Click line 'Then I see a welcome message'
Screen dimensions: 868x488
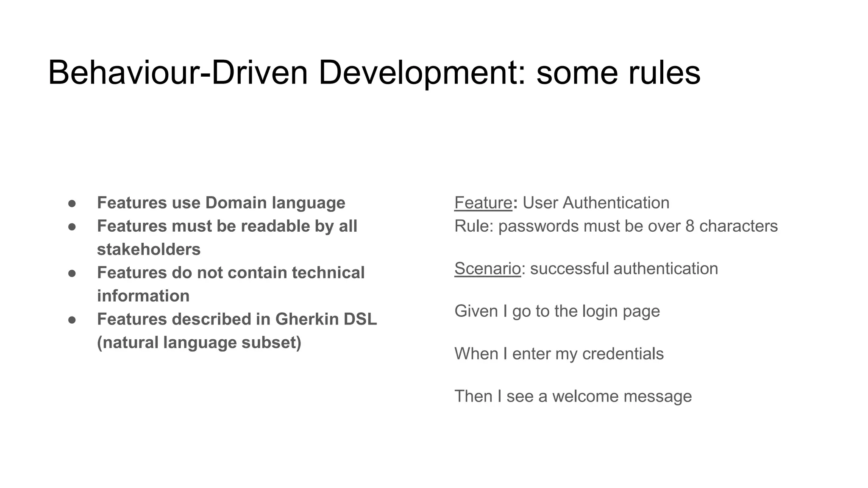573,396
